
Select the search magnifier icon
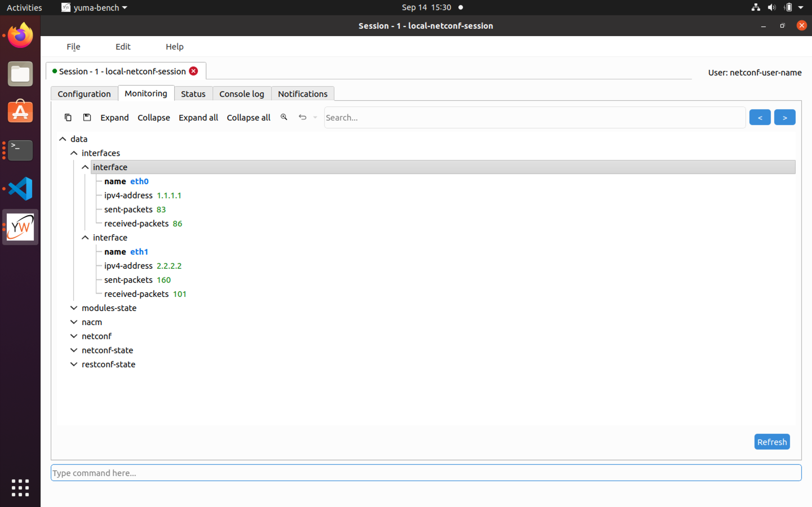pos(284,117)
